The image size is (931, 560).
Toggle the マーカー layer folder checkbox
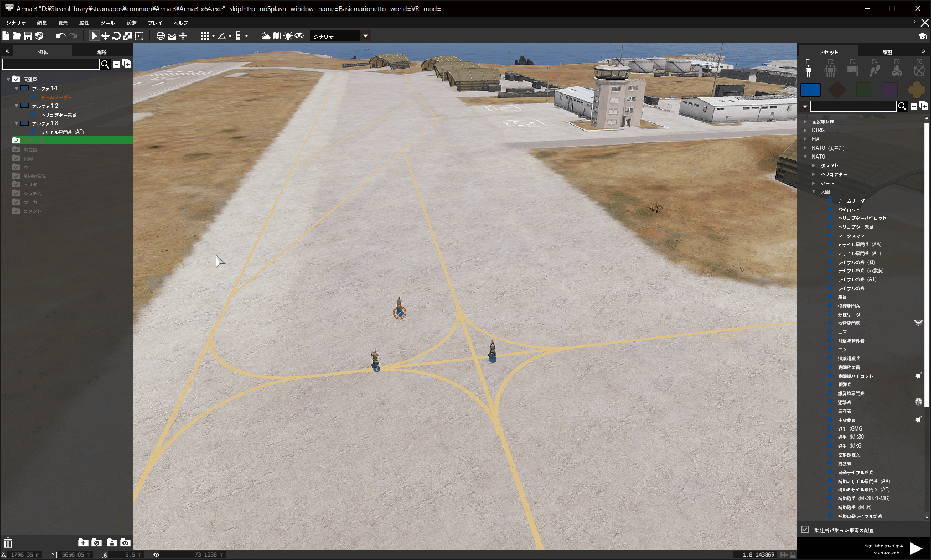[17, 203]
